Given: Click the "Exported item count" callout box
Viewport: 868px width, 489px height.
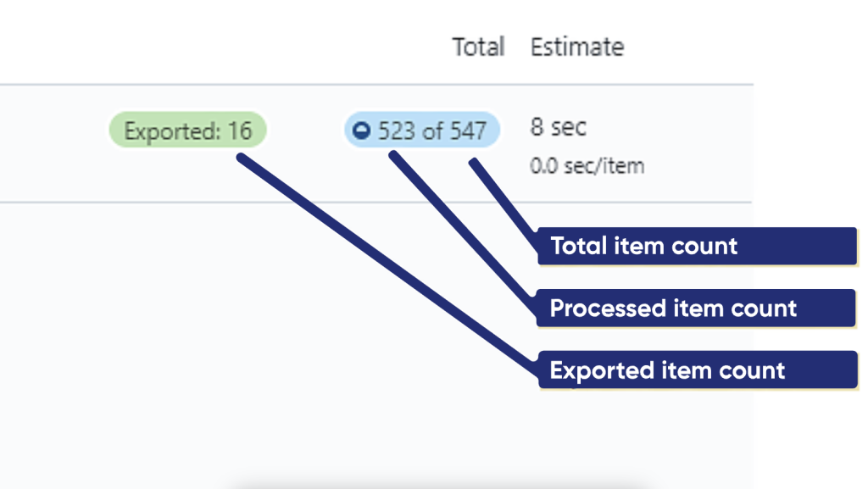Looking at the screenshot, I should pyautogui.click(x=697, y=370).
